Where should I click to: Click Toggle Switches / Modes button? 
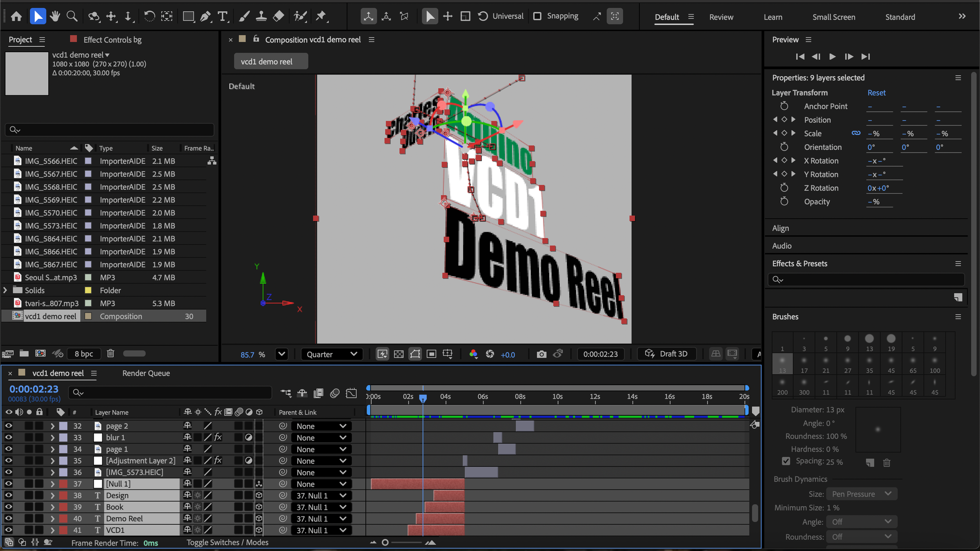point(227,542)
